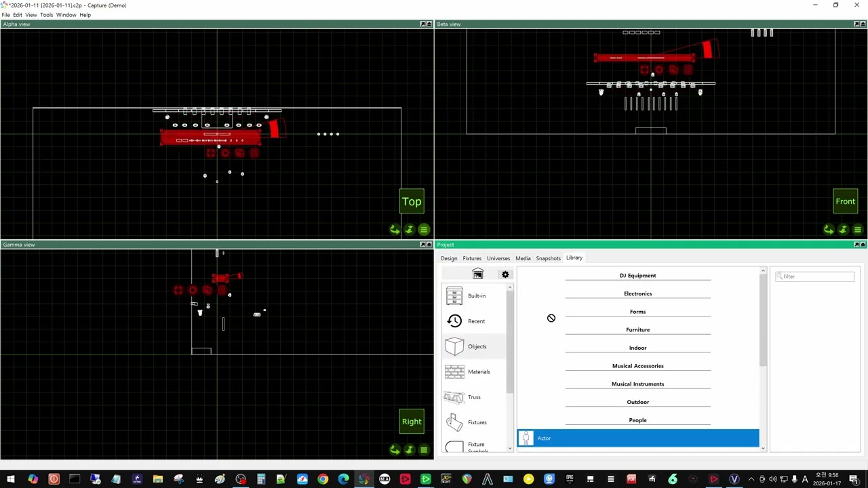Select the Fixtures spotlight category
Image resolution: width=868 pixels, height=488 pixels.
475,422
